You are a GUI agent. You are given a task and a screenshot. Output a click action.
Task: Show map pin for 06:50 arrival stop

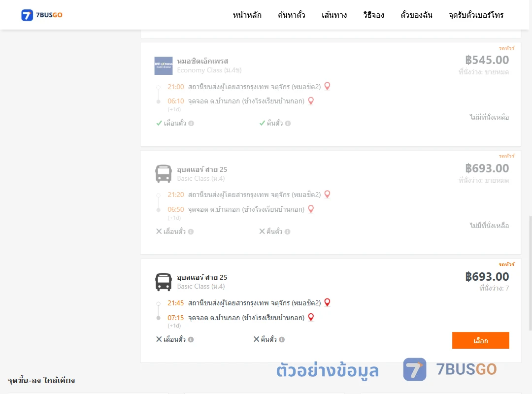click(x=311, y=209)
